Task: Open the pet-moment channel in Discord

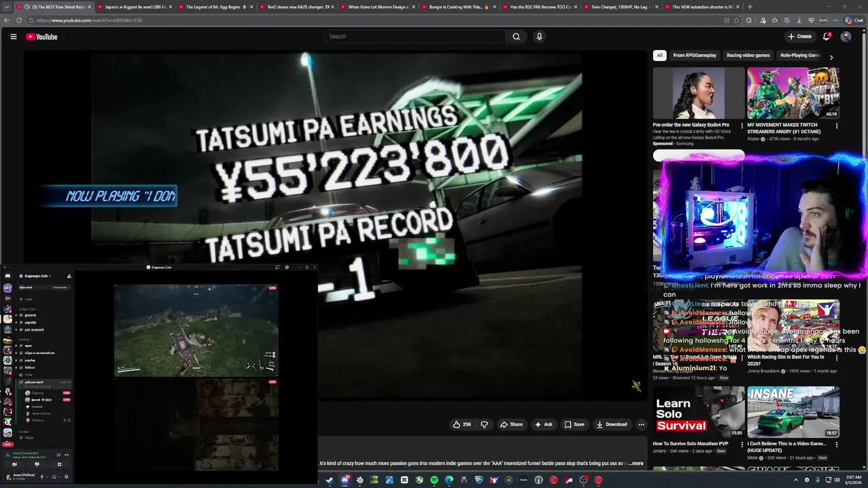Action: 34,330
